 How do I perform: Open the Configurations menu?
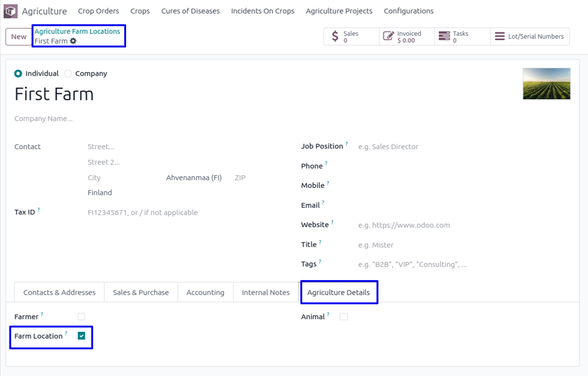tap(408, 11)
